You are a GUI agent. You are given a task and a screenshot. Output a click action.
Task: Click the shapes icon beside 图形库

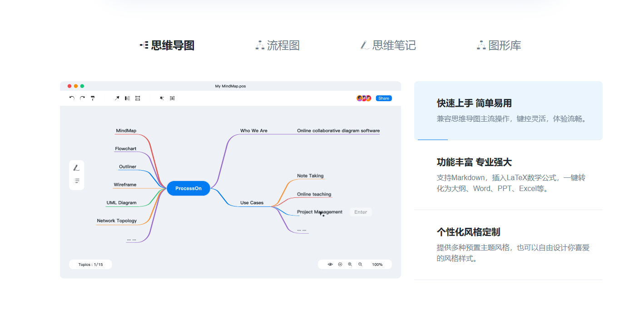(x=481, y=45)
